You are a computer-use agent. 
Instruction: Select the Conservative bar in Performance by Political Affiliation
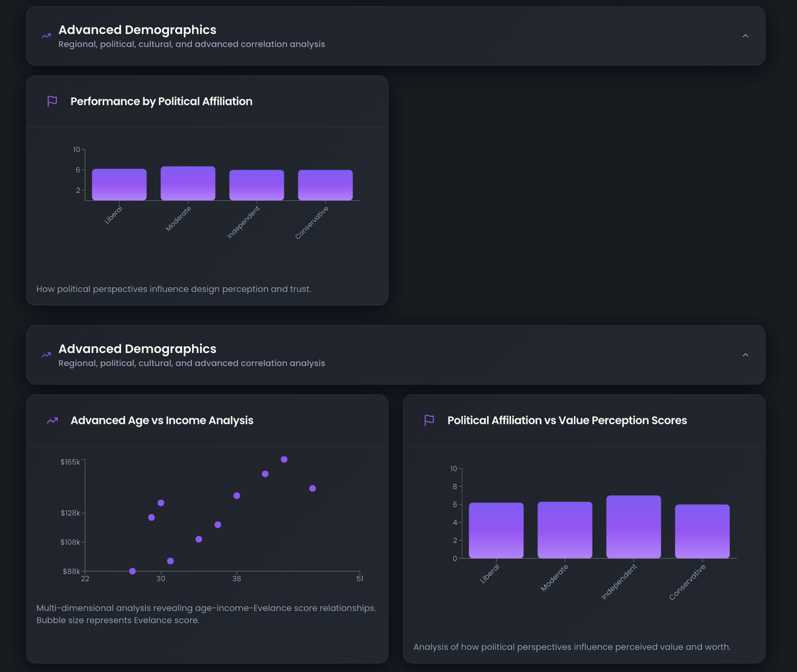tap(325, 185)
